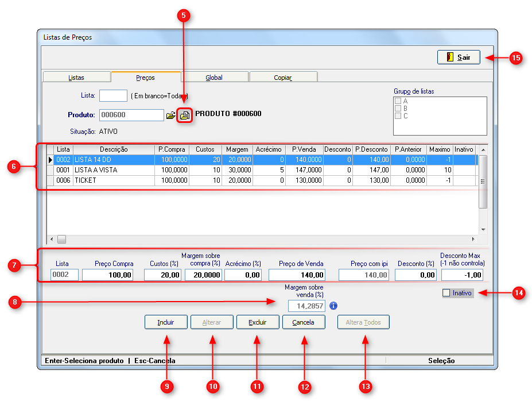Click the Maximo column header
532x401 pixels.
(440, 149)
